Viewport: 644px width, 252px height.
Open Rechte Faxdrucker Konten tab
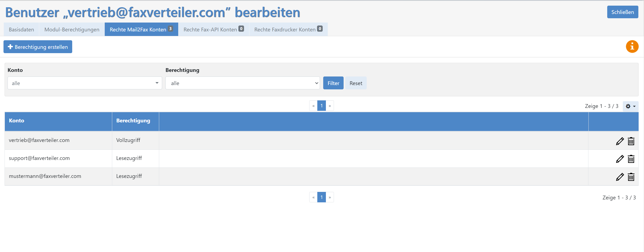pos(288,30)
